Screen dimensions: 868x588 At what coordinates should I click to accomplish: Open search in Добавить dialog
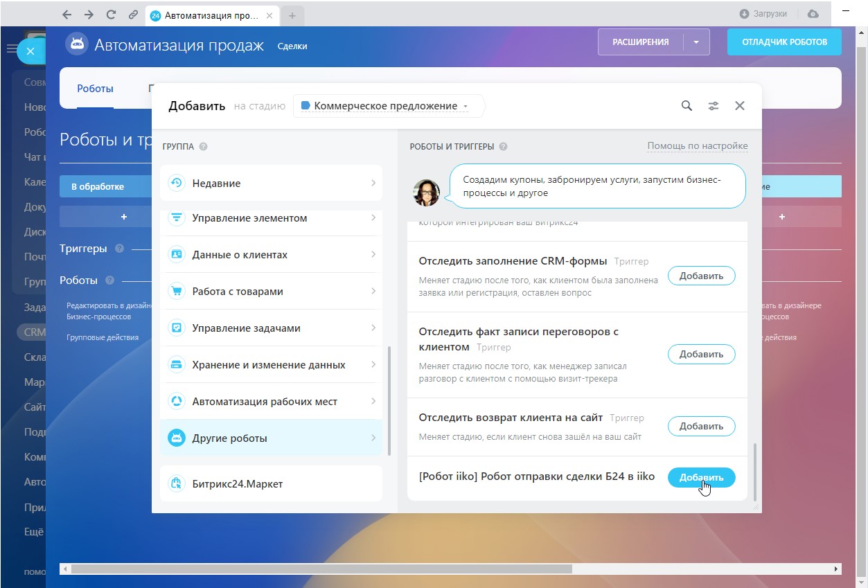[687, 105]
